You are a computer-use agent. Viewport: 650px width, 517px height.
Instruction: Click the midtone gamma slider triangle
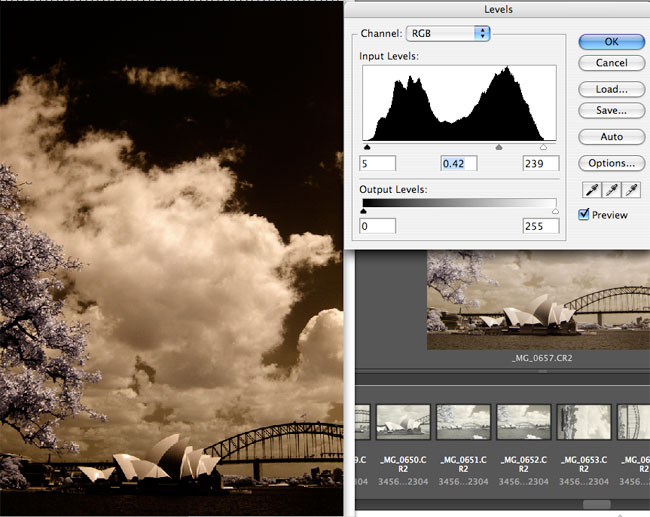(499, 147)
